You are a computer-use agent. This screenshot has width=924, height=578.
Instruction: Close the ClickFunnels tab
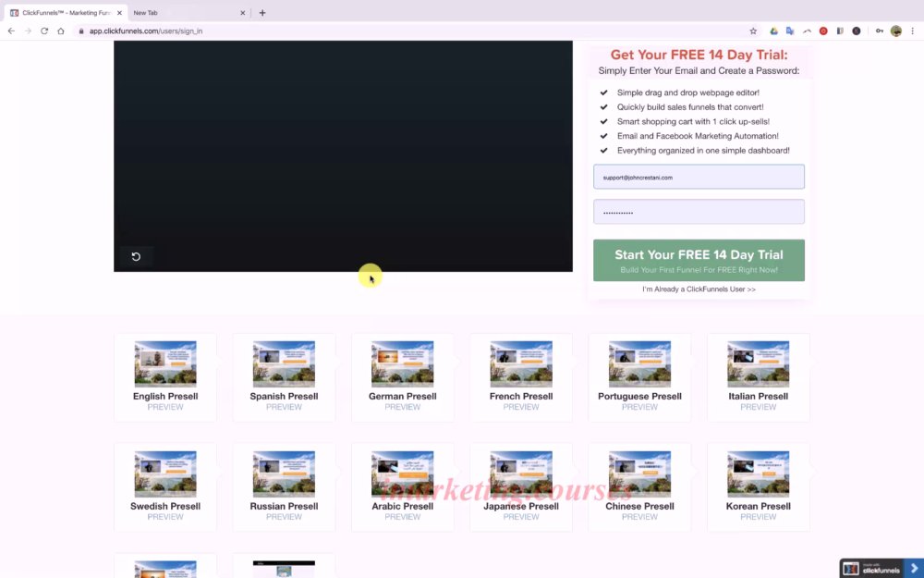pos(119,12)
